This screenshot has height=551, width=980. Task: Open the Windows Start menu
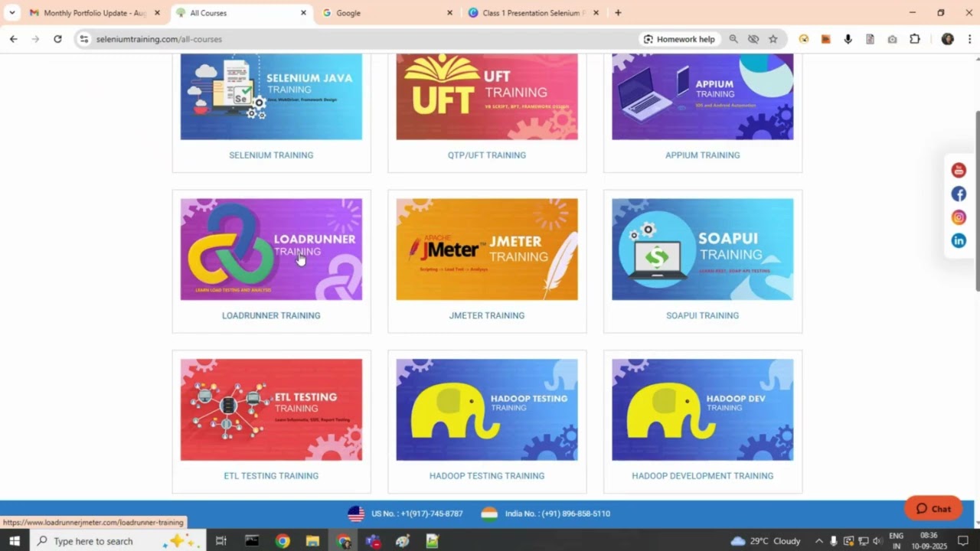[x=15, y=541]
